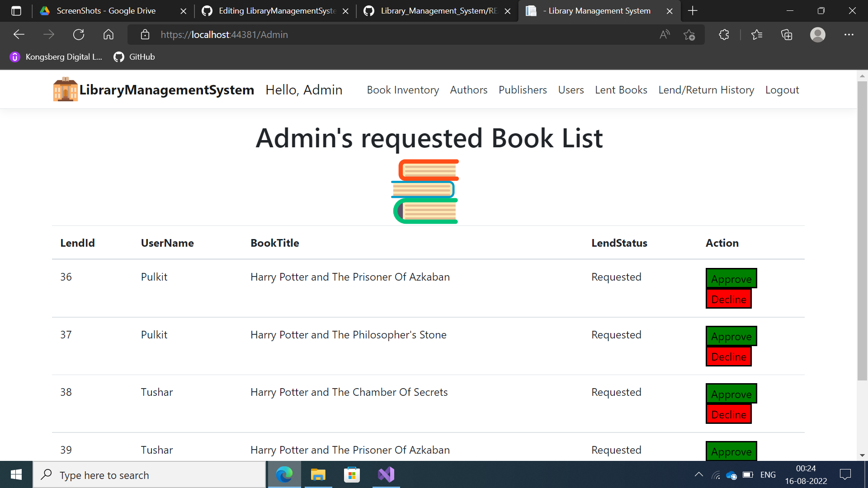Expand the hidden icons tray arrow
This screenshot has height=488, width=868.
tap(698, 474)
